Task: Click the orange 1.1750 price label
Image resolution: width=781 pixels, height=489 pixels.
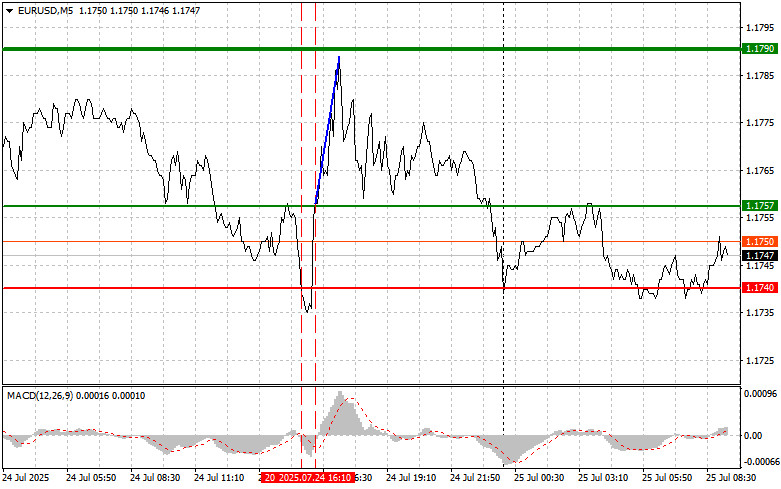Action: click(x=755, y=242)
